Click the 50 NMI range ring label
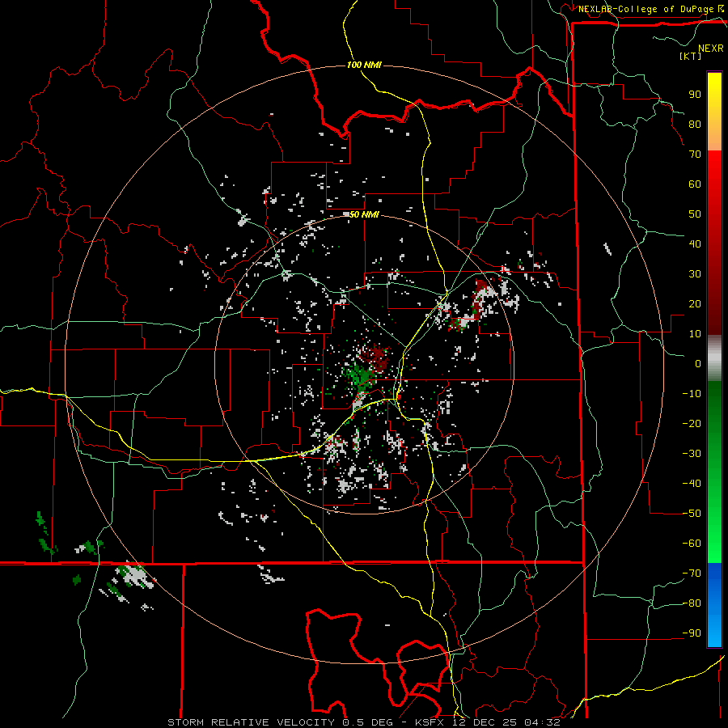The image size is (728, 728). click(x=364, y=214)
